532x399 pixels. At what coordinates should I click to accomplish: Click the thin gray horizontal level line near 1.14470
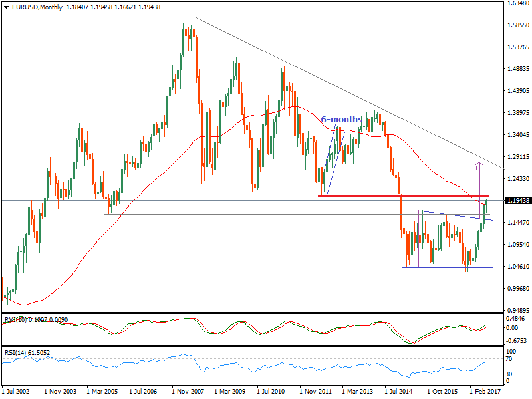pyautogui.click(x=266, y=213)
